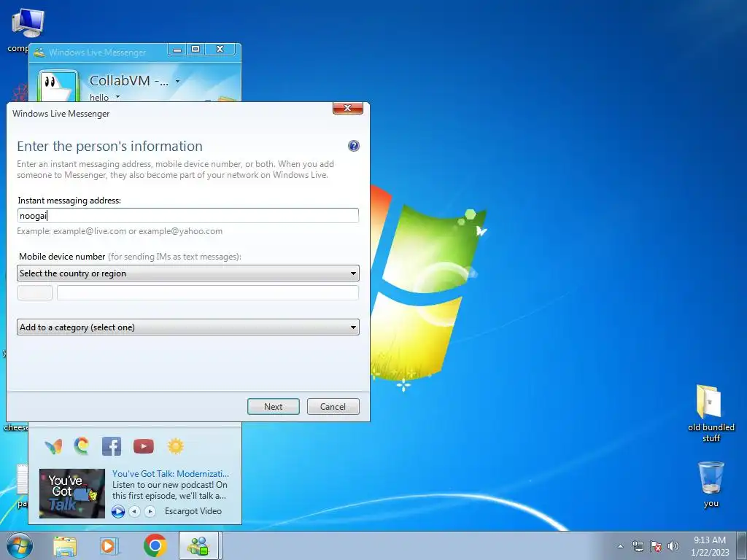Screen dimensions: 747x560
Task: Go to next video in Messenger panel
Action: point(150,511)
